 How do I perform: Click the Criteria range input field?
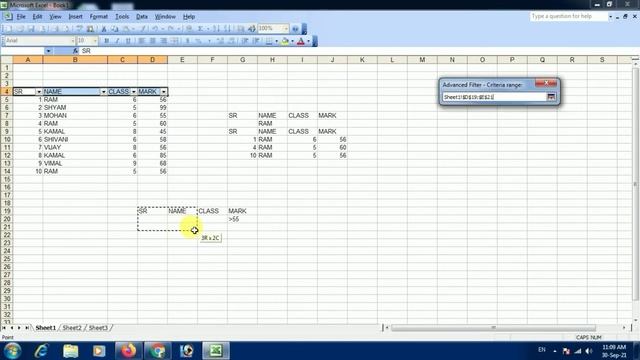[494, 97]
